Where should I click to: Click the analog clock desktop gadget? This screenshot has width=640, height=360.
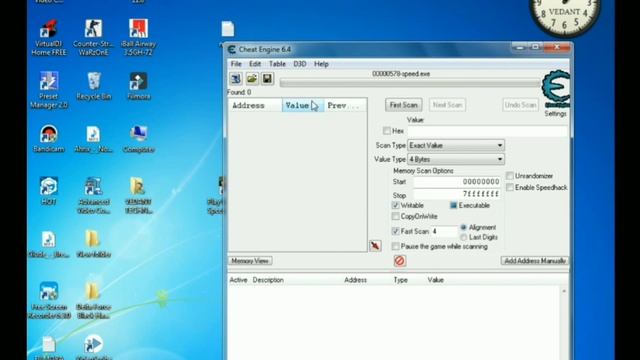(x=565, y=14)
